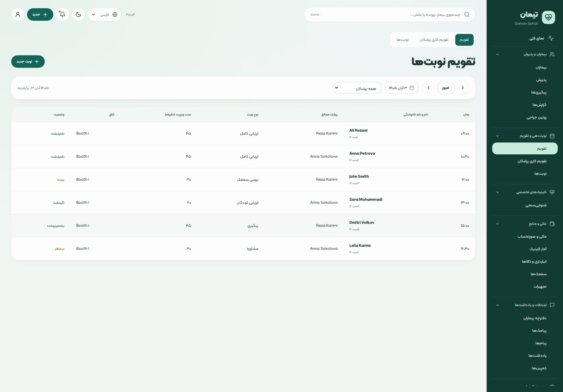Viewport: 563px width, 392px height.
Task: Open سمعک‌ها in the sidebar
Action: click(525, 274)
